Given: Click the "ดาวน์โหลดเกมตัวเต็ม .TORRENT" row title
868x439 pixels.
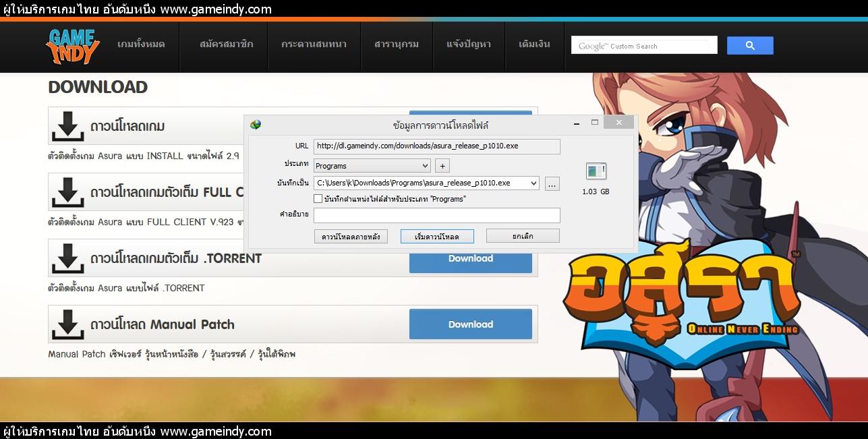Looking at the screenshot, I should [176, 258].
